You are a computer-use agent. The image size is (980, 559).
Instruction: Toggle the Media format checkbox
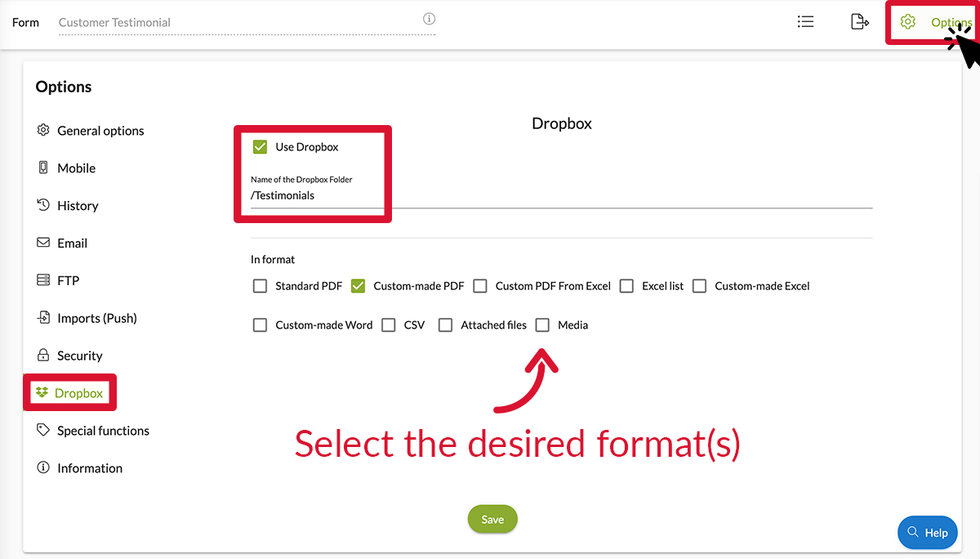point(542,325)
